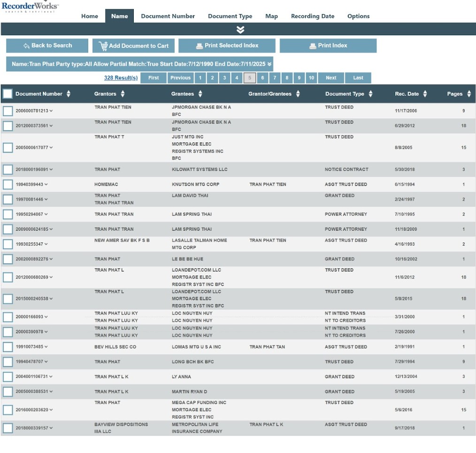
Task: Check the select-all checkbox in table header
Action: click(8, 94)
